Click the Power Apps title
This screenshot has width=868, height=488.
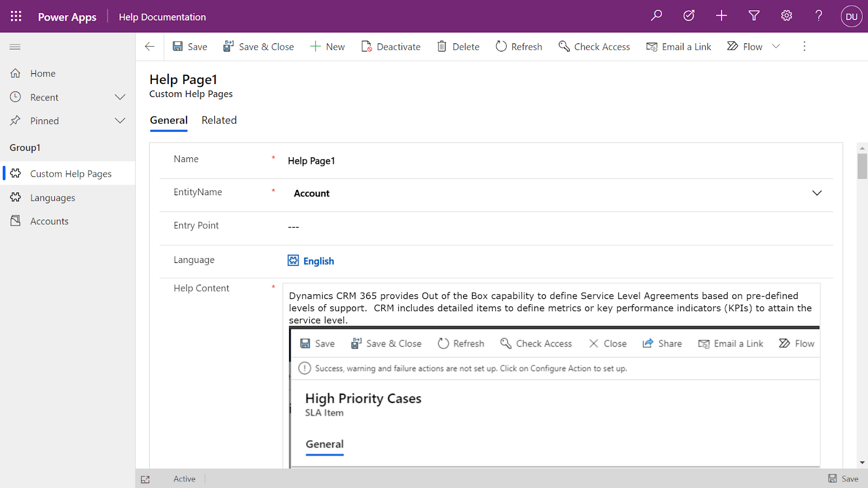click(67, 17)
